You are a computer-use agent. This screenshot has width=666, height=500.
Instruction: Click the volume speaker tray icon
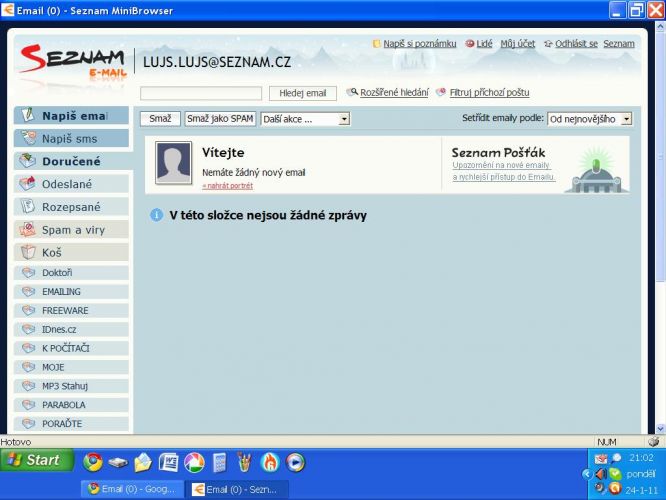click(601, 473)
